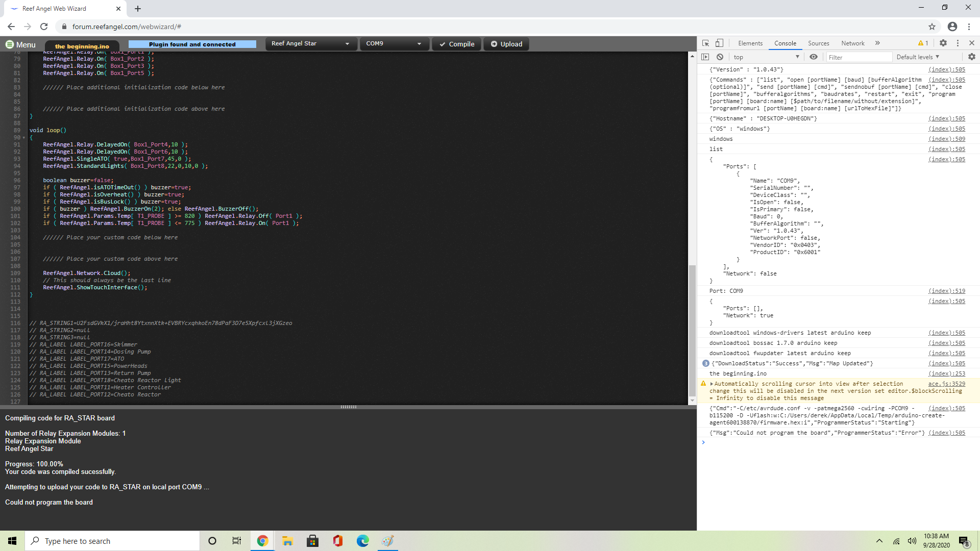Select 'the beginning.ino' file tab
The width and height of the screenshot is (980, 551).
click(82, 46)
